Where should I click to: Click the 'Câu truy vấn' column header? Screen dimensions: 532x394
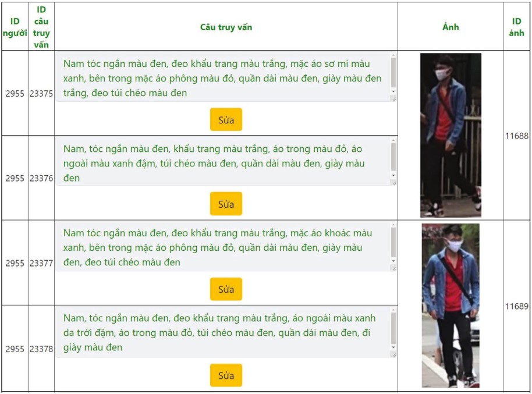tap(226, 27)
